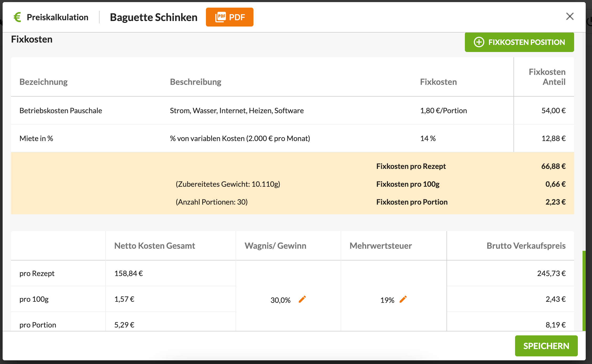Click the 0,66 € Fixkosten pro 100g value
The height and width of the screenshot is (364, 592).
point(555,184)
